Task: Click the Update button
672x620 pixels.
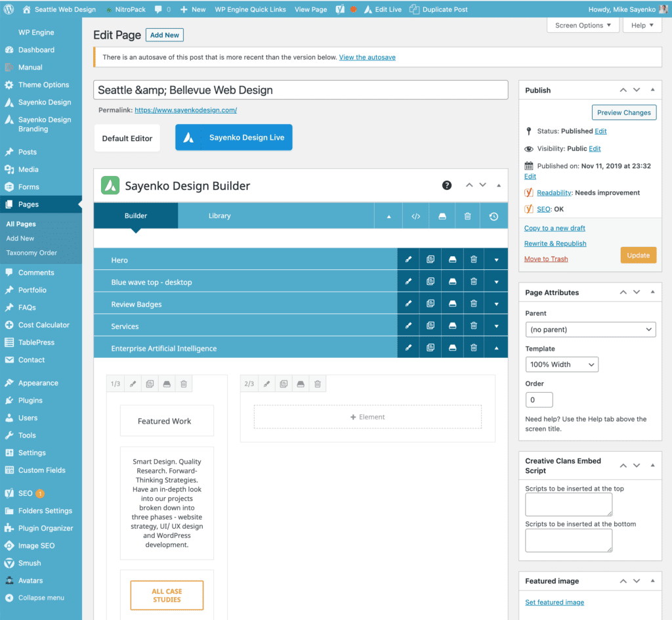Action: [638, 254]
